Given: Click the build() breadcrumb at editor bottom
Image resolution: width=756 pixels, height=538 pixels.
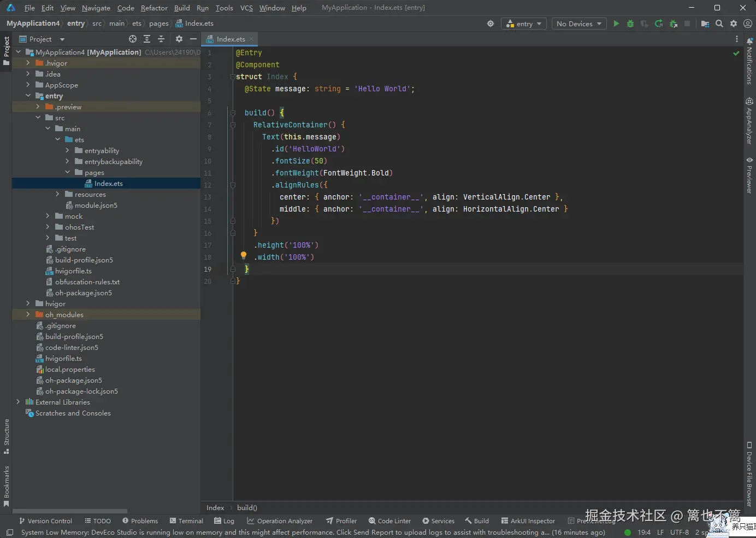Looking at the screenshot, I should click(x=247, y=507).
